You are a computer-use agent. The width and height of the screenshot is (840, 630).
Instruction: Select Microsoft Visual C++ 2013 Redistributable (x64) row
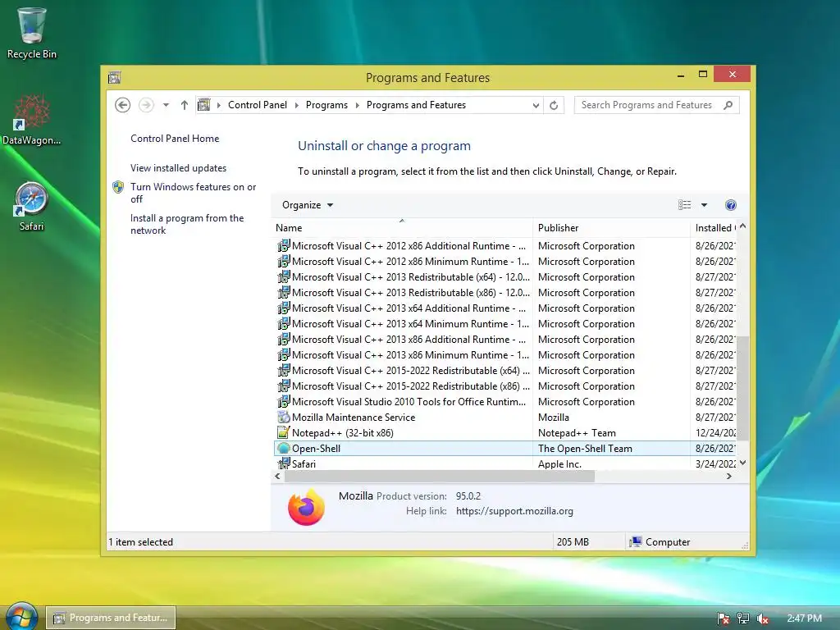pos(505,277)
